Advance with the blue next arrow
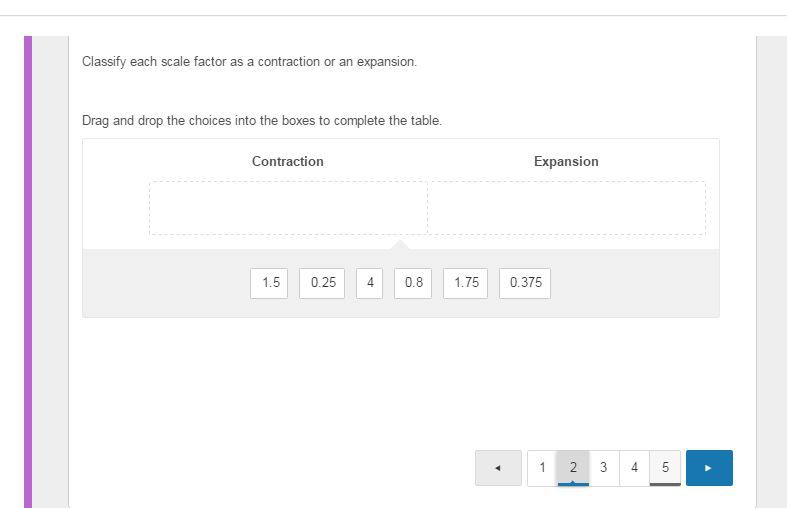This screenshot has height=508, width=787. coord(709,468)
